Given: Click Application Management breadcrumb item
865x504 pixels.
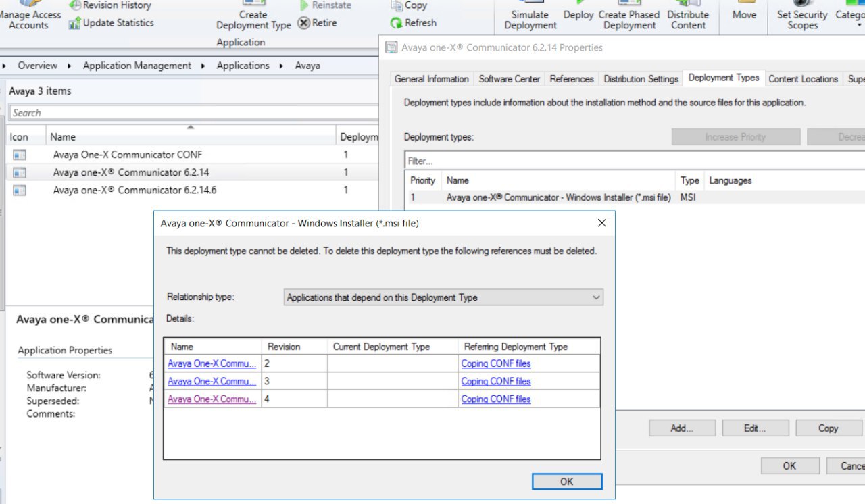Looking at the screenshot, I should pyautogui.click(x=137, y=66).
